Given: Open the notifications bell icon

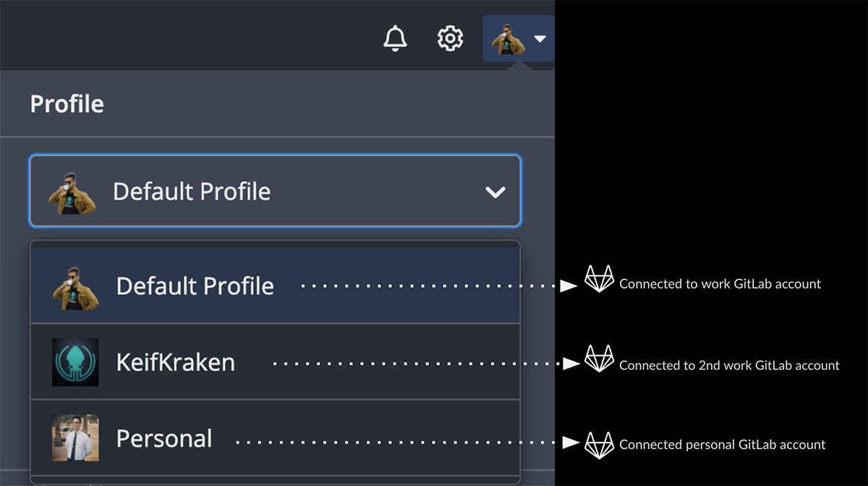Looking at the screenshot, I should point(395,38).
